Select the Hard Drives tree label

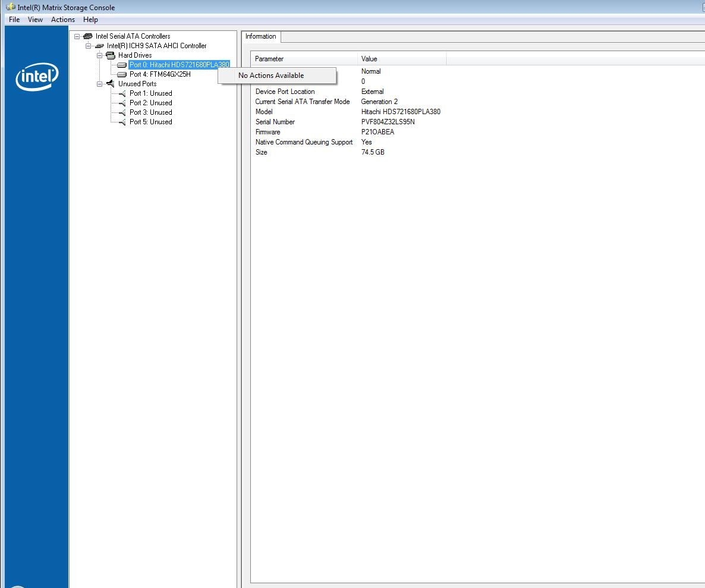135,55
